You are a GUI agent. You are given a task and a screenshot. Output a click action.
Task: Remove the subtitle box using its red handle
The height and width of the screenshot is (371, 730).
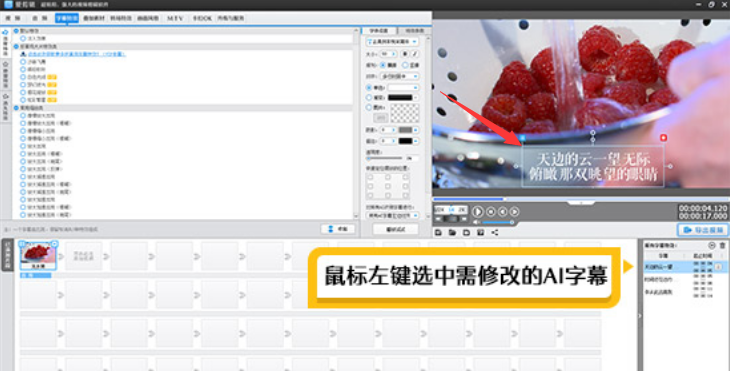coord(663,137)
